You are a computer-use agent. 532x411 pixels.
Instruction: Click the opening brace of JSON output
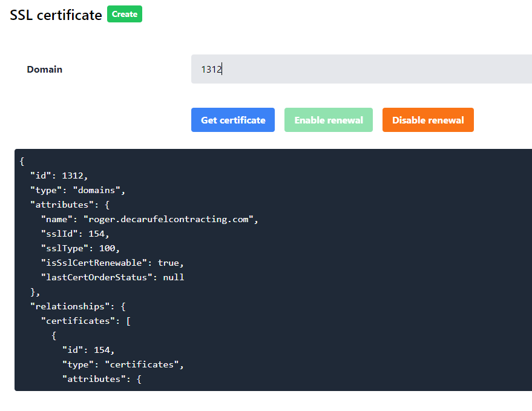pos(22,161)
